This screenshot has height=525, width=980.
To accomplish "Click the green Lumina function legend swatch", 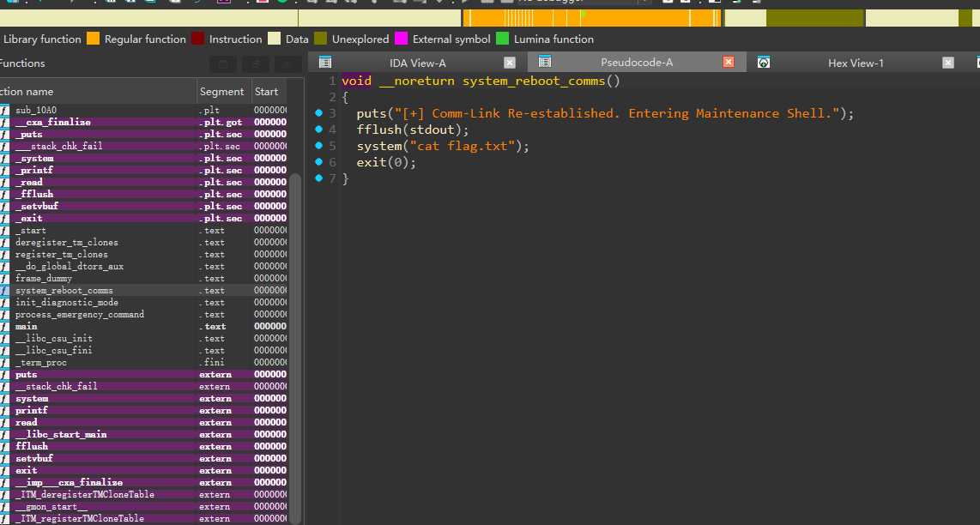I will [x=503, y=39].
